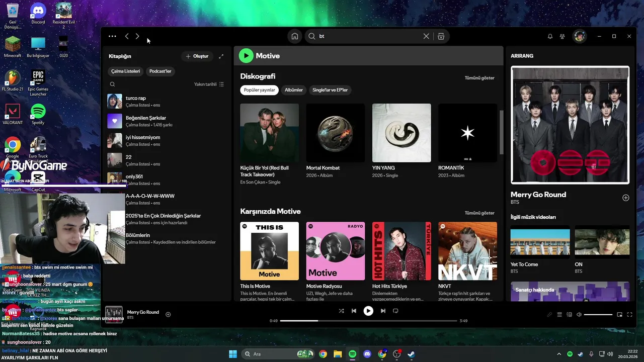Expand the library to full view

(221, 56)
